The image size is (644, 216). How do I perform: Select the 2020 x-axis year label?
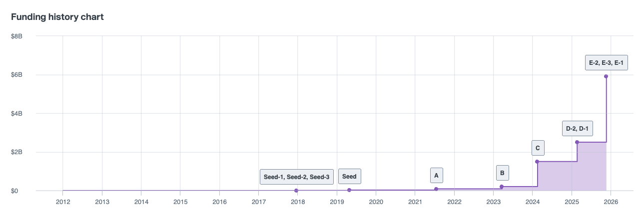coord(376,202)
